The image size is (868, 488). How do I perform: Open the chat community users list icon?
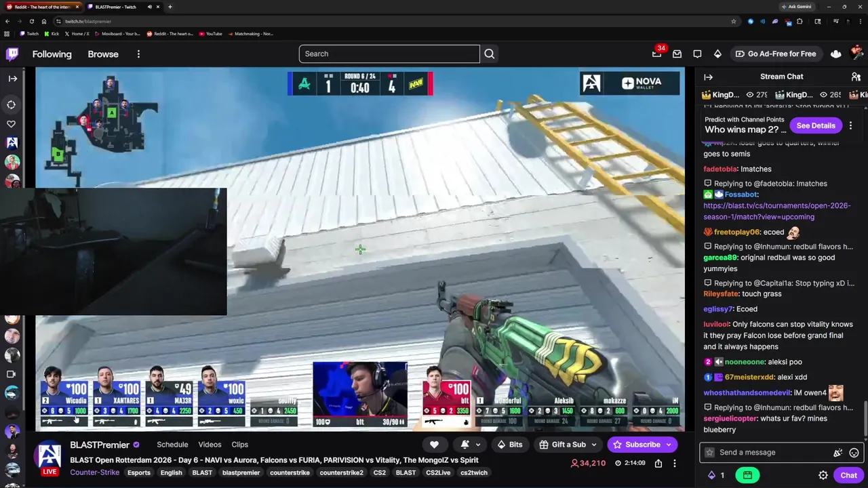tap(856, 77)
